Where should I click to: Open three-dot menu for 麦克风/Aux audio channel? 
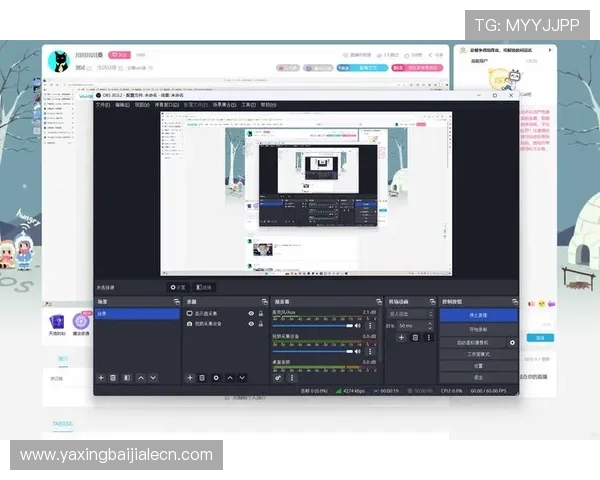[370, 326]
